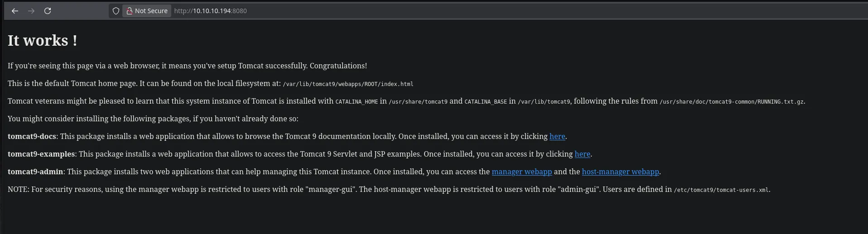868x234 pixels.
Task: Click the bold tomcat9-admin package name
Action: coord(35,172)
